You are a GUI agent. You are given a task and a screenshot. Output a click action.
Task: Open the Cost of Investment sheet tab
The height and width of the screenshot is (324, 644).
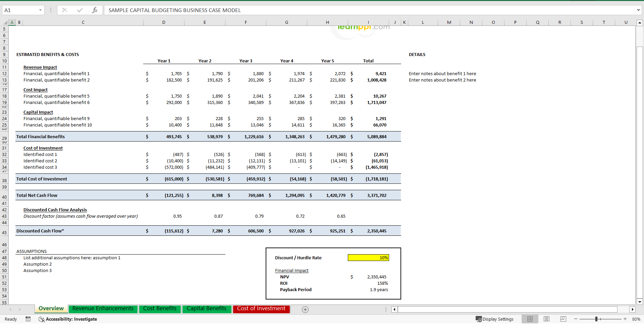pyautogui.click(x=261, y=309)
